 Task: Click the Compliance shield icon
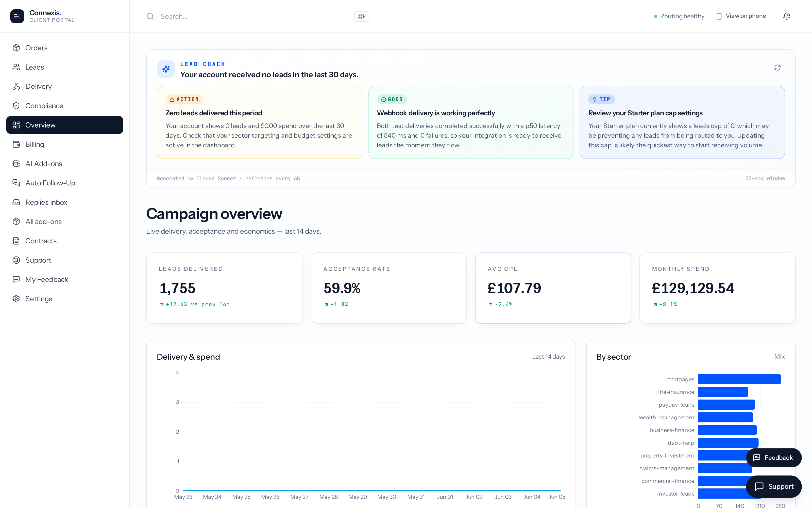pyautogui.click(x=16, y=106)
